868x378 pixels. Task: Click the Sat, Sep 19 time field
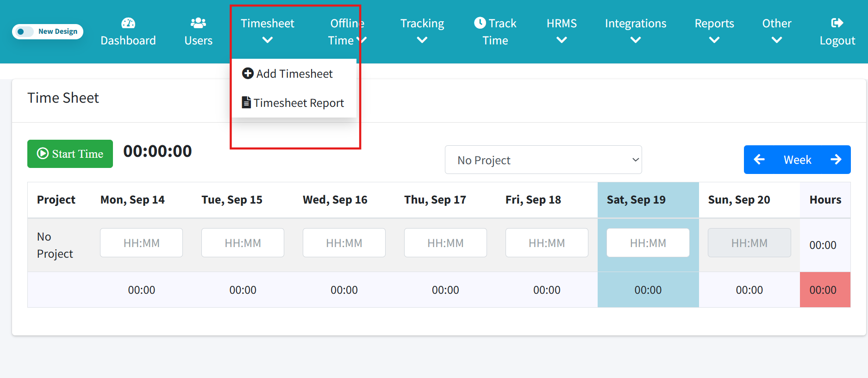tap(648, 242)
